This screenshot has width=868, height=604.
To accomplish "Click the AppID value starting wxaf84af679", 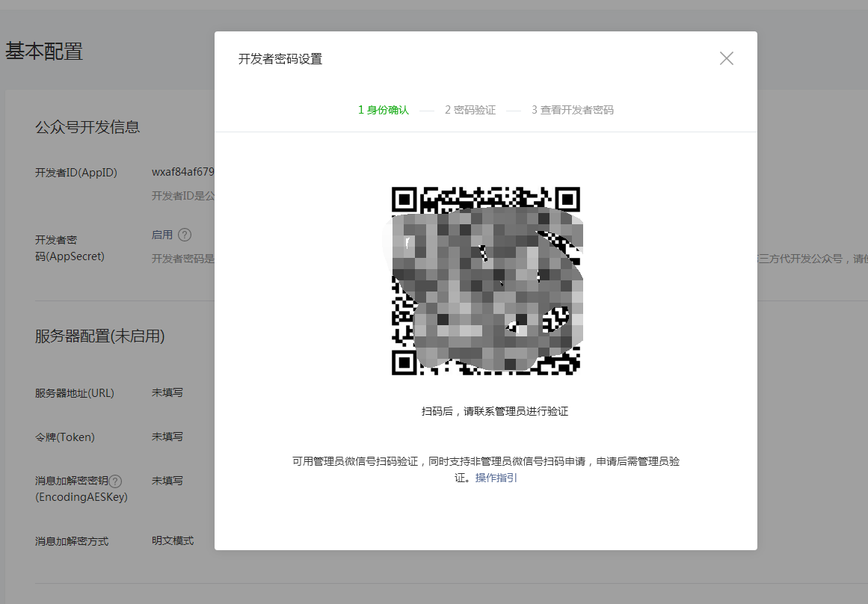I will [182, 172].
